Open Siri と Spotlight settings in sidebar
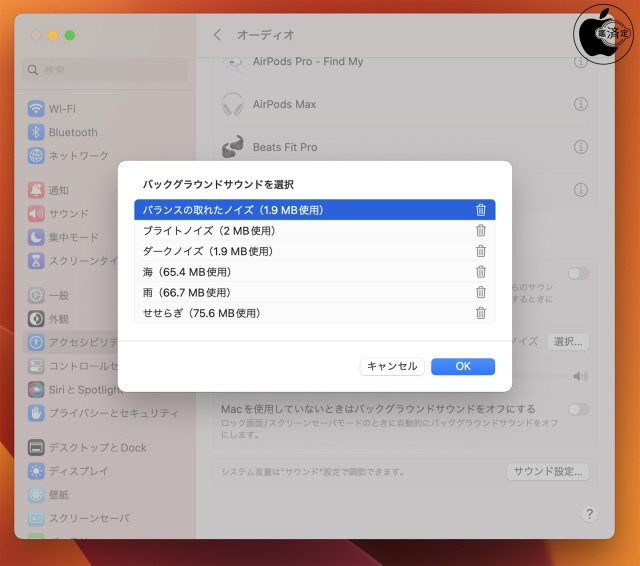The width and height of the screenshot is (640, 566). (x=73, y=389)
